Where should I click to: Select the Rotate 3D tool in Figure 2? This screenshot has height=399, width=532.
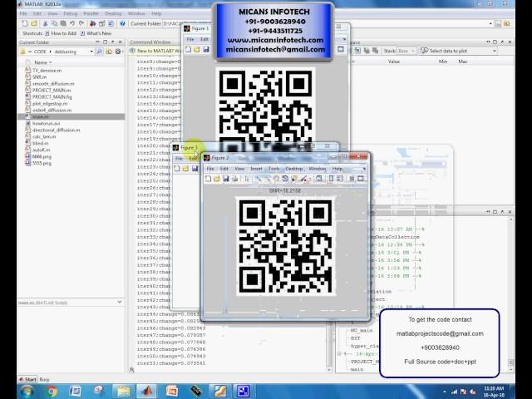(285, 179)
